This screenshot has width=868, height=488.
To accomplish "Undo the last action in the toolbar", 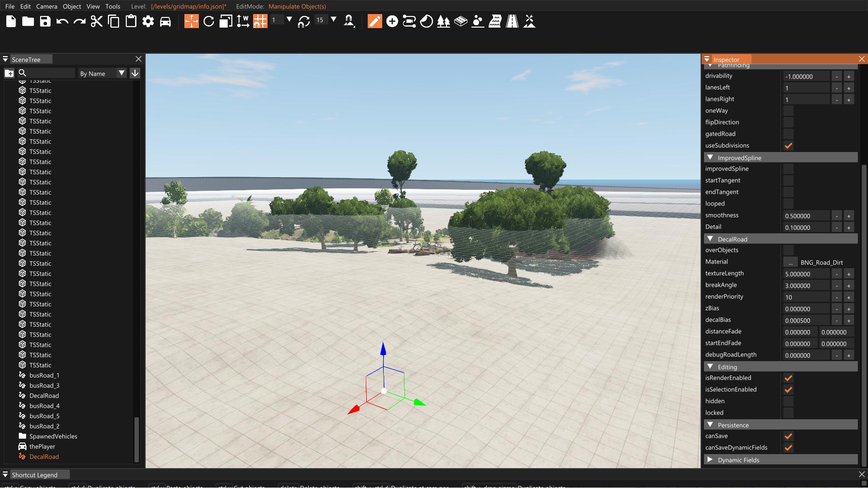I will (62, 21).
